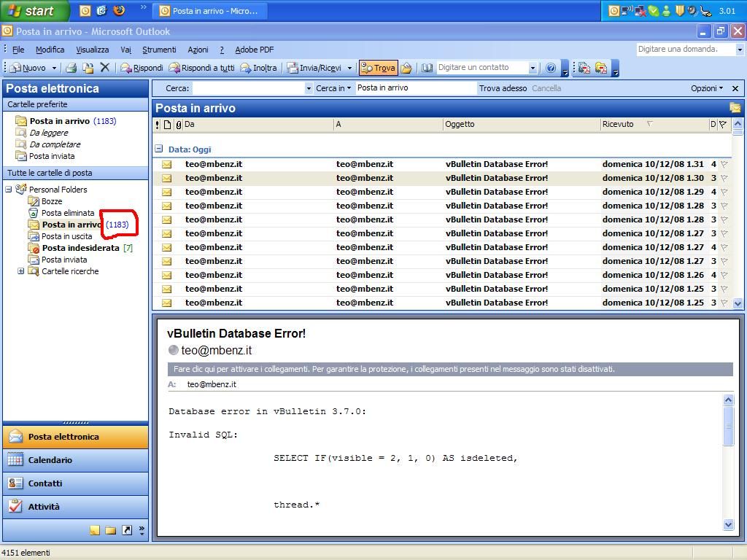Screen dimensions: 747x560
Task: Open the Help question mark icon
Action: click(551, 68)
